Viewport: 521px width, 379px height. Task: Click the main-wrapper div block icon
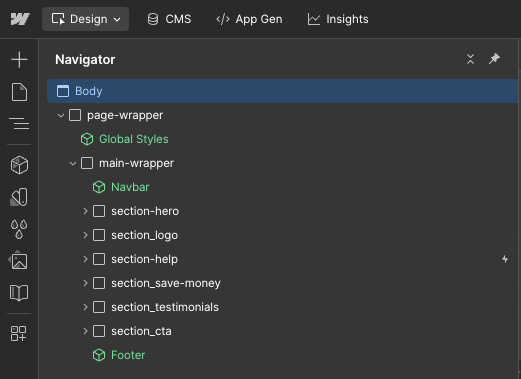click(87, 163)
